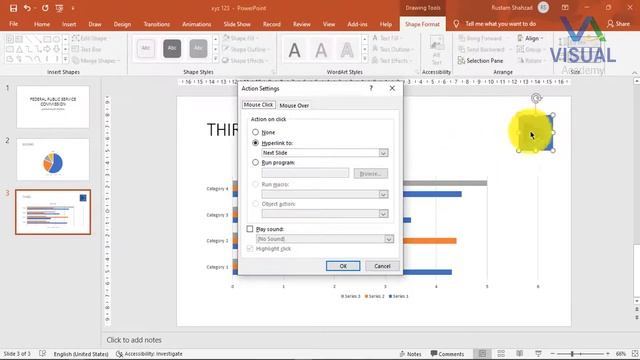Start slideshow from beginning via Quick Access icon
640x360 pixels.
click(x=60, y=8)
